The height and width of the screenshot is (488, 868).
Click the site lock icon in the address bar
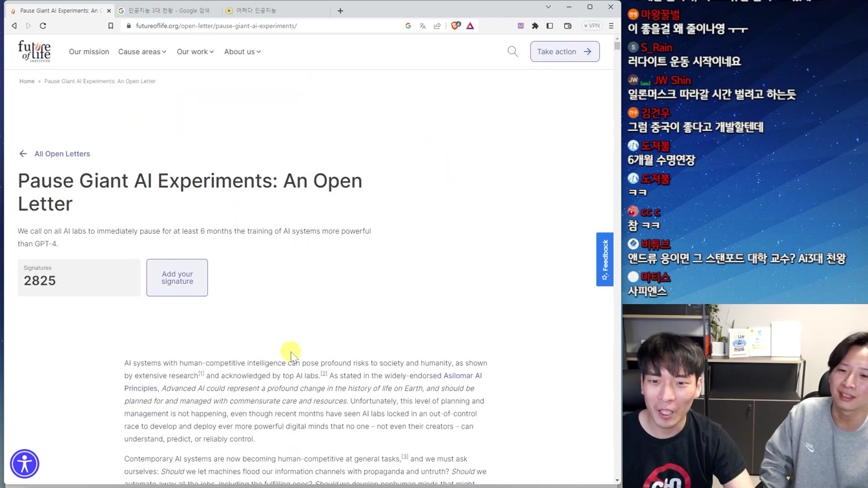coord(129,26)
